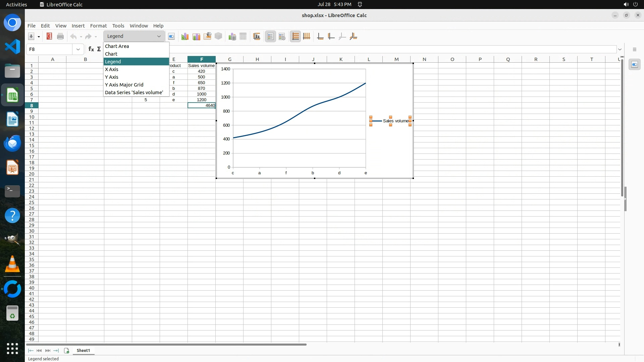Screen dimensions: 644x362
Task: Export directly as PDF
Action: coord(49,37)
